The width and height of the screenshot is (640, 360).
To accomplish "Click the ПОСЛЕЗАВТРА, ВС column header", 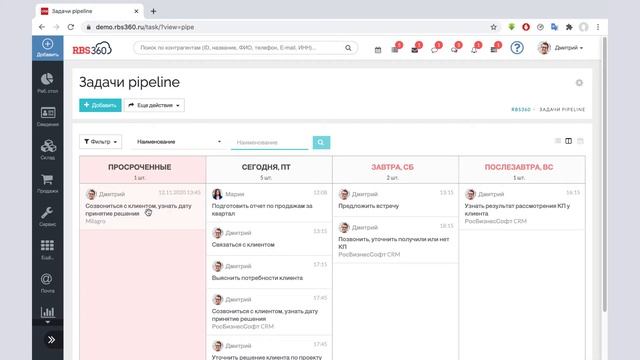I will click(x=519, y=167).
